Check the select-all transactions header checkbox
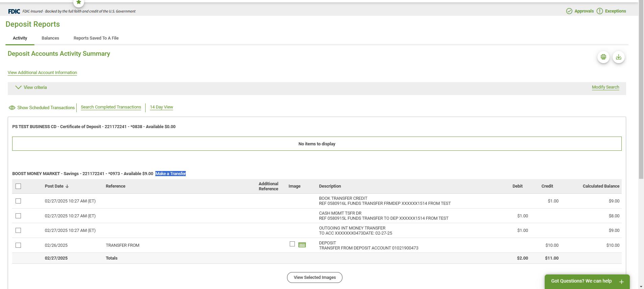This screenshot has width=644, height=289. (x=18, y=186)
